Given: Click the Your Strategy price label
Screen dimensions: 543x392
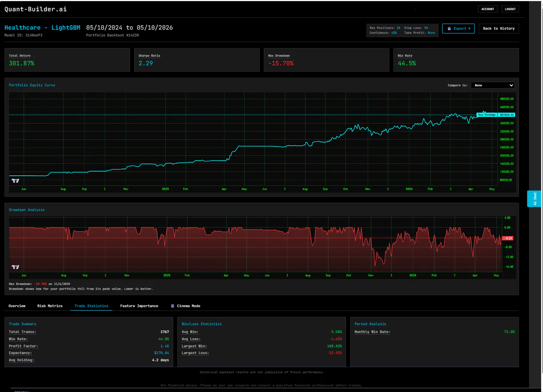Looking at the screenshot, I should [x=487, y=115].
